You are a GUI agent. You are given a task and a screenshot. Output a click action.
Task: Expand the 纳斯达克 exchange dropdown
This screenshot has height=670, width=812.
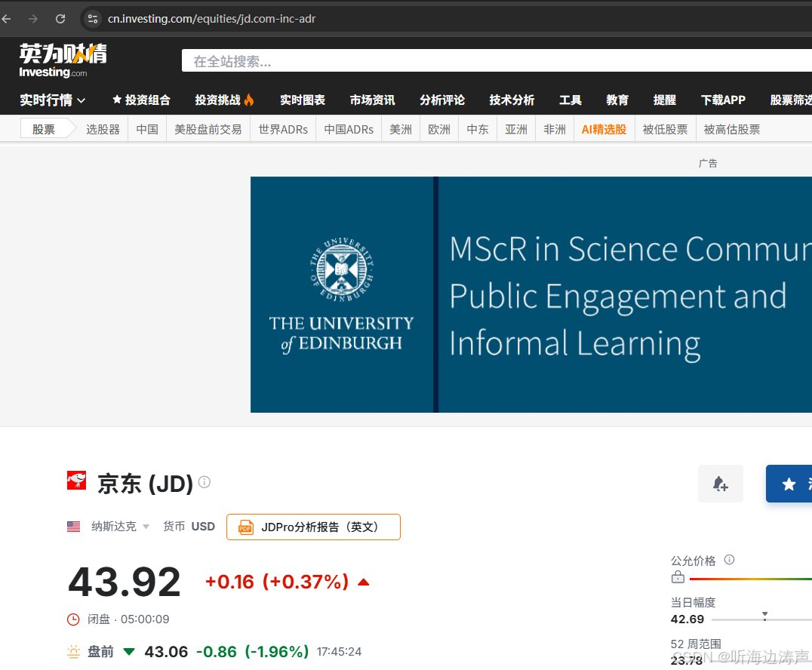point(120,527)
